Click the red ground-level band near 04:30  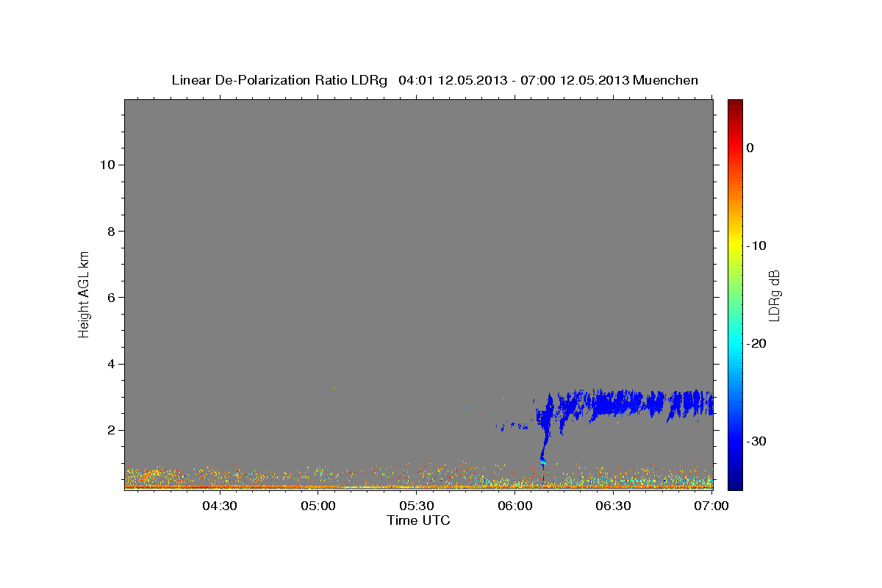tap(220, 487)
